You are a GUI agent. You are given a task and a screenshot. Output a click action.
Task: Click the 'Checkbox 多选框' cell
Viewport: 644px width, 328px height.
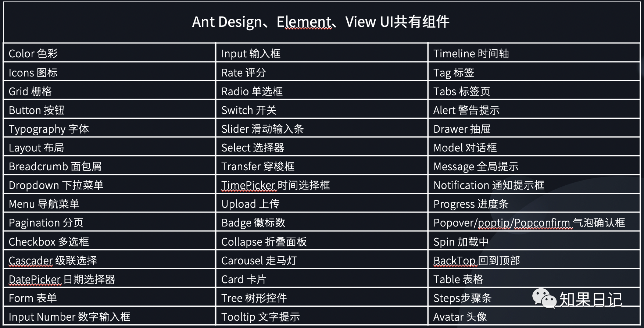[109, 241]
